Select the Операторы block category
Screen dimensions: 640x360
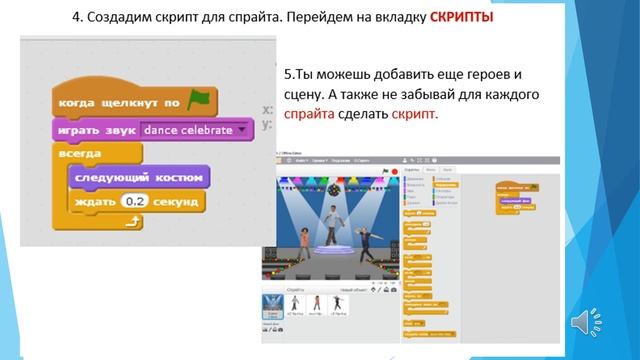(444, 197)
